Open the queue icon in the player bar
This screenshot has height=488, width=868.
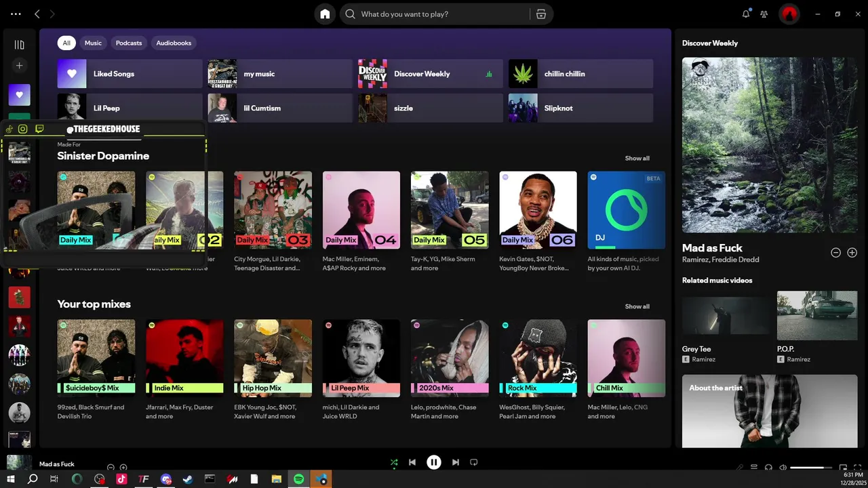tap(753, 467)
